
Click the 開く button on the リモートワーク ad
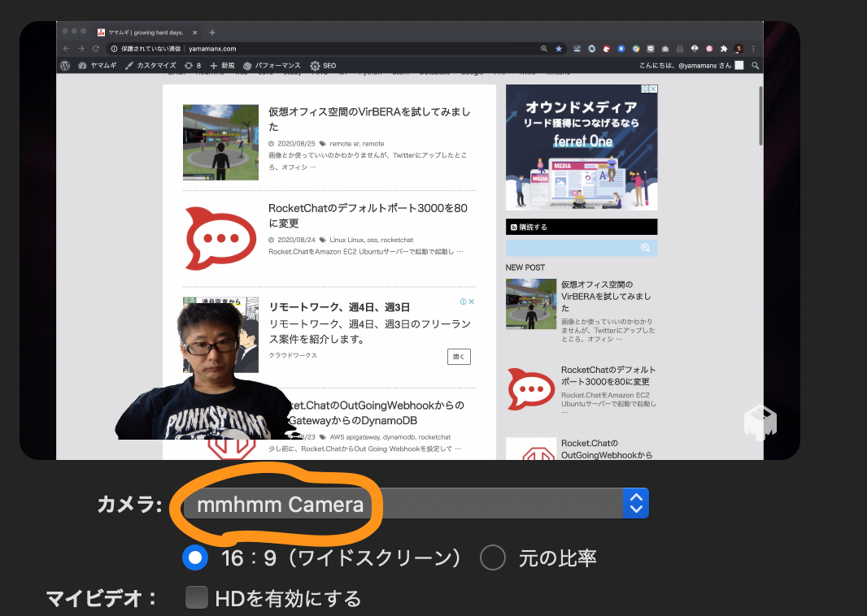(x=459, y=356)
